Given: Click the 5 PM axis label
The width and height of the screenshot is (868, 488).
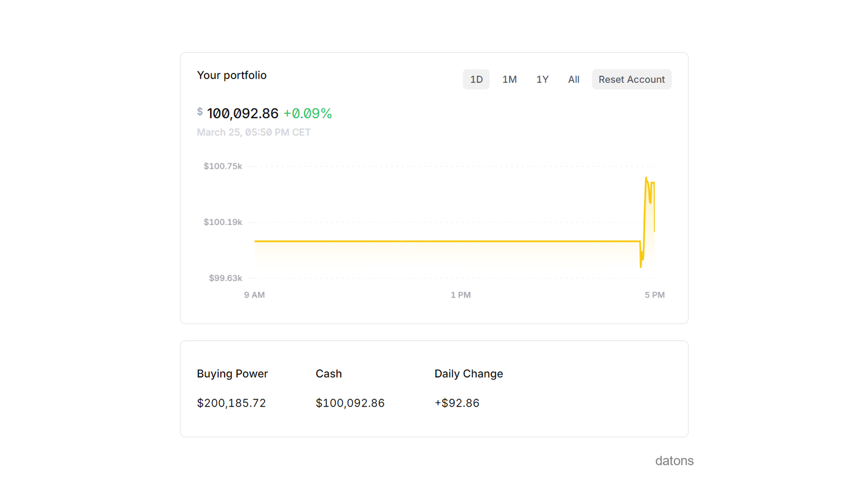Looking at the screenshot, I should click(655, 295).
